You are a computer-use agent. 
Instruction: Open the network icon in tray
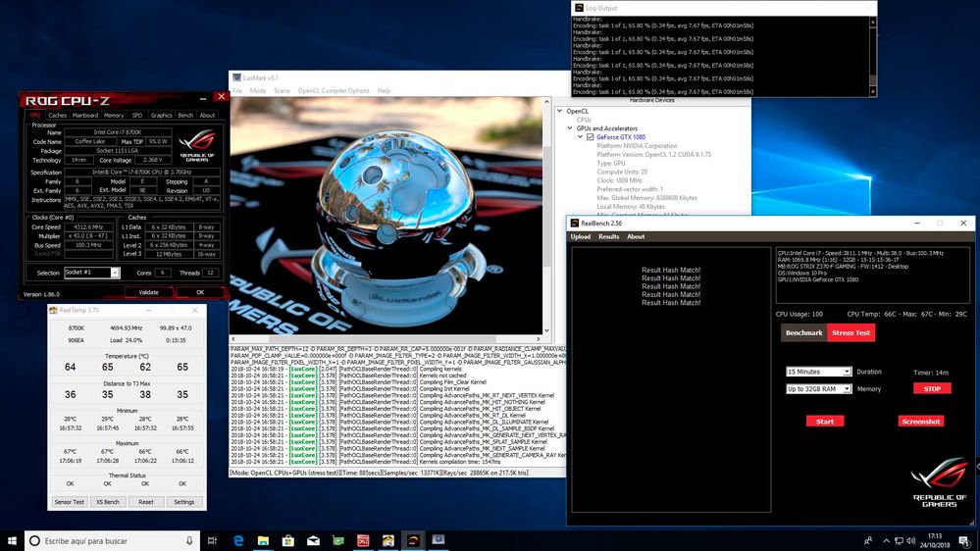pyautogui.click(x=899, y=540)
